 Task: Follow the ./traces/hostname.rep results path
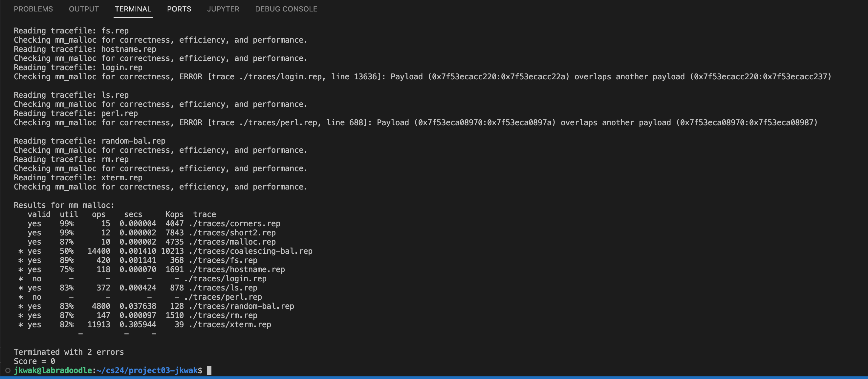(237, 269)
